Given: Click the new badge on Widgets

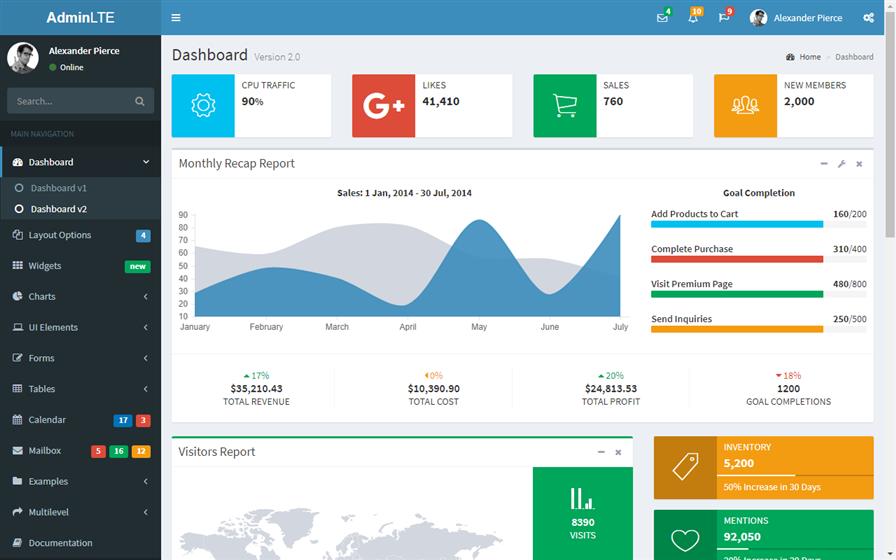Looking at the screenshot, I should pyautogui.click(x=138, y=266).
